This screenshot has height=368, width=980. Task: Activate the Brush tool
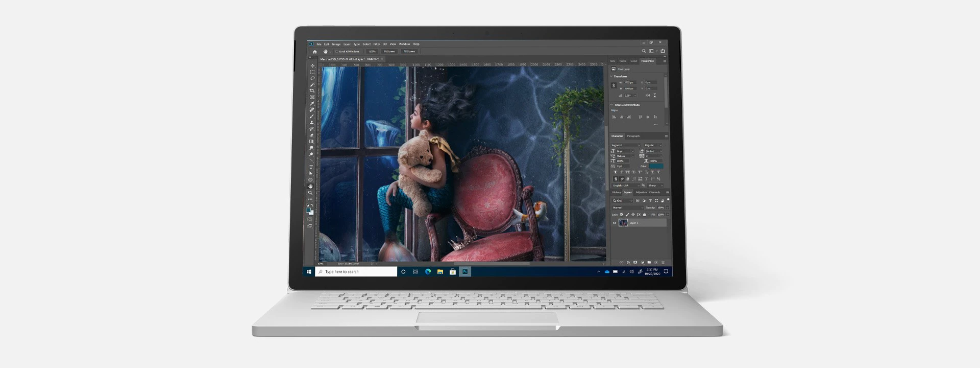[312, 117]
